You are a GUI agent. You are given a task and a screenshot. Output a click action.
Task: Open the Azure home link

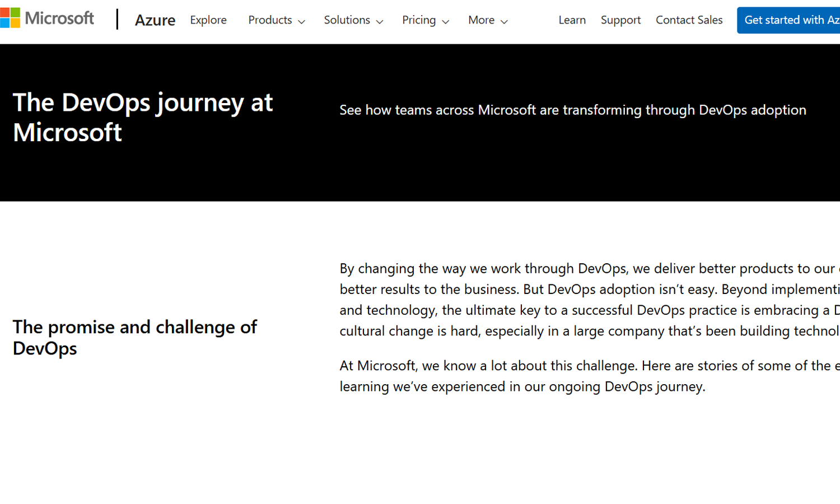point(155,20)
